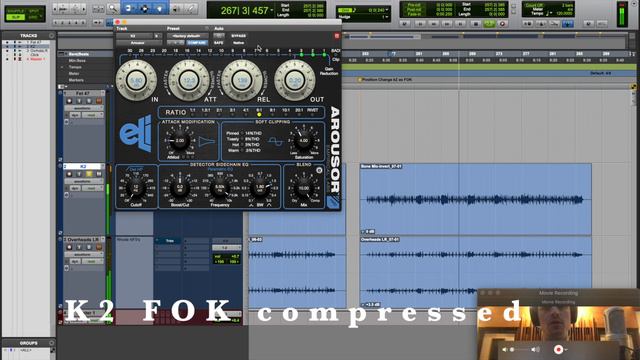Image resolution: width=640 pixels, height=360 pixels.
Task: Click the transport Stop button
Action: pos(476,24)
